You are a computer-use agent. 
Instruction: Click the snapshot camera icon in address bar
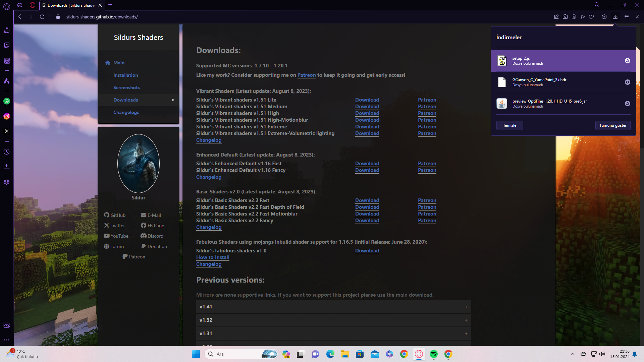(x=565, y=17)
